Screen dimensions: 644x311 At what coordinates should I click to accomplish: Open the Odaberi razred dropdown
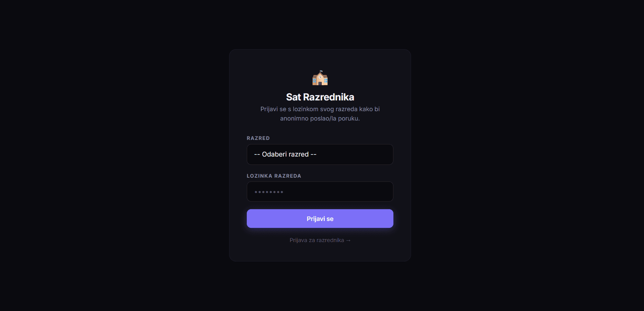tap(320, 154)
